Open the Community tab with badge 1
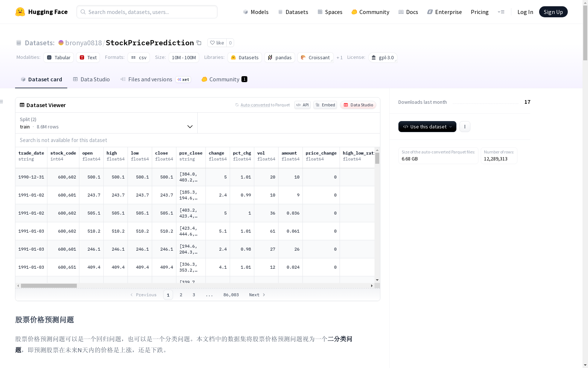The width and height of the screenshot is (588, 368). coord(224,79)
